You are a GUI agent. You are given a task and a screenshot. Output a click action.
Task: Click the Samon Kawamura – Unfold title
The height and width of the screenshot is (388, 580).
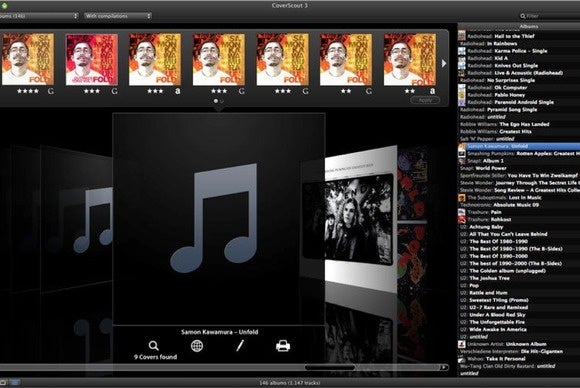click(220, 332)
